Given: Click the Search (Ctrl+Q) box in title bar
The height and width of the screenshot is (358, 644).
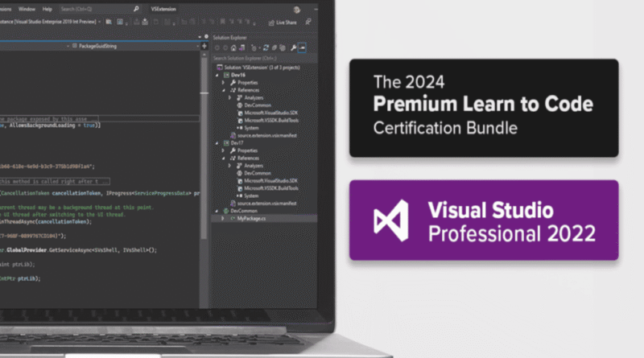Looking at the screenshot, I should pos(100,9).
